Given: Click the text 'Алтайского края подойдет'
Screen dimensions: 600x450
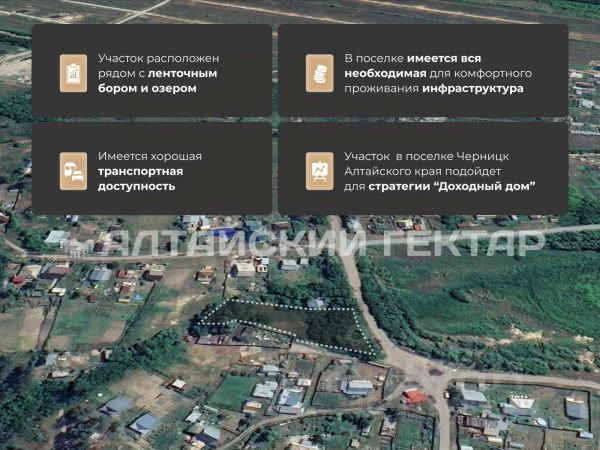Looking at the screenshot, I should (422, 171).
